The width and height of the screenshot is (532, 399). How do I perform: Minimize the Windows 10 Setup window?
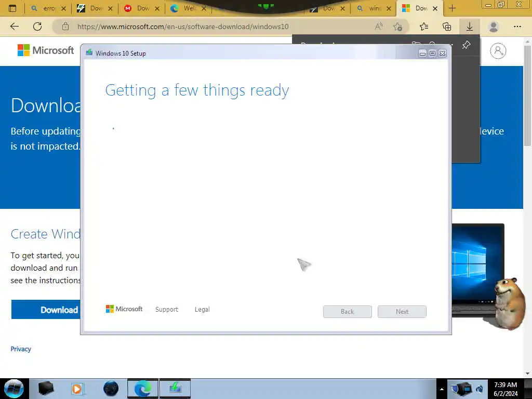point(422,54)
